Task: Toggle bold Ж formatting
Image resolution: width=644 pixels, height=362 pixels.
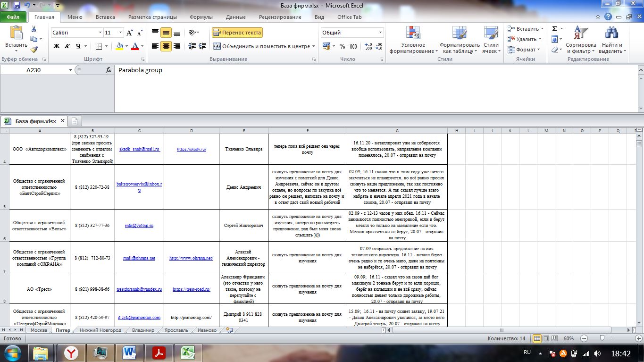Action: pyautogui.click(x=57, y=46)
